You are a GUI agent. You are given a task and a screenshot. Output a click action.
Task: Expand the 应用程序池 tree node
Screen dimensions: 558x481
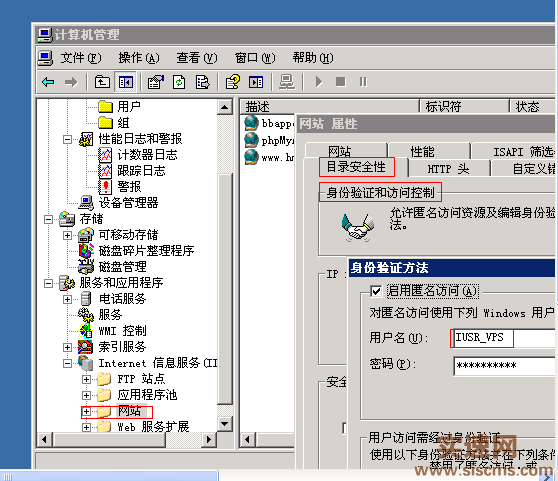tap(86, 396)
